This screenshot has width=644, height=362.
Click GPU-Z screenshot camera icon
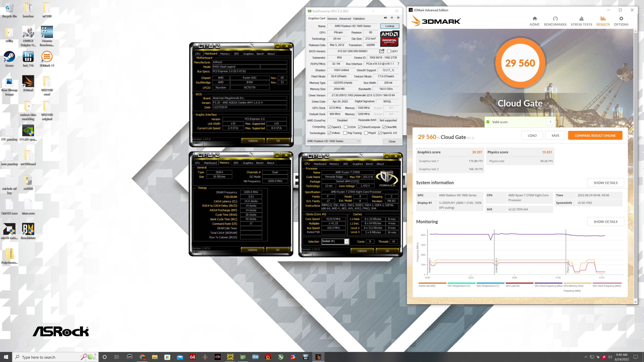coord(385,18)
